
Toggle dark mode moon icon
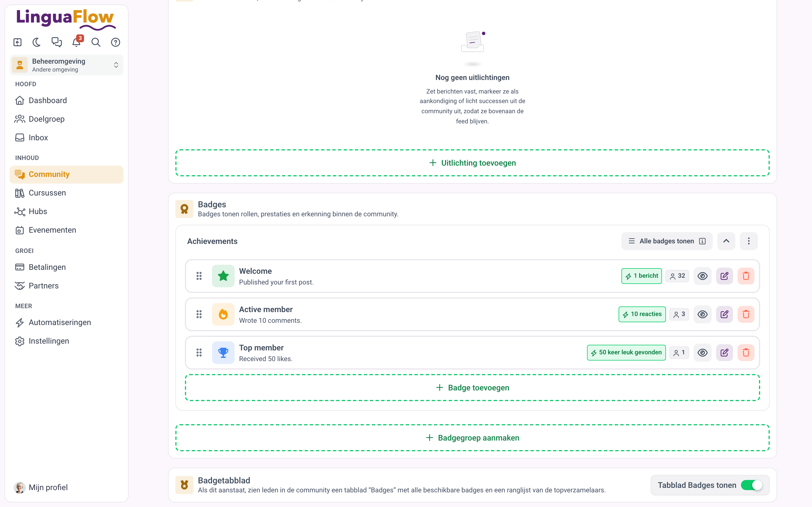[37, 42]
